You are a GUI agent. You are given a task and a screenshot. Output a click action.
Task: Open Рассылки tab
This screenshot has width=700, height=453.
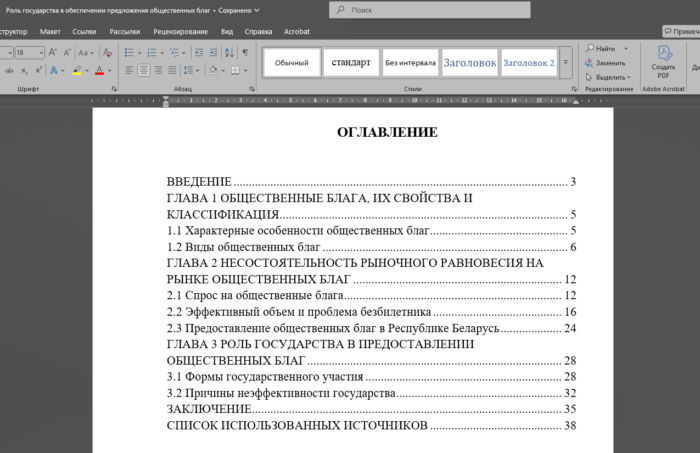pyautogui.click(x=125, y=32)
